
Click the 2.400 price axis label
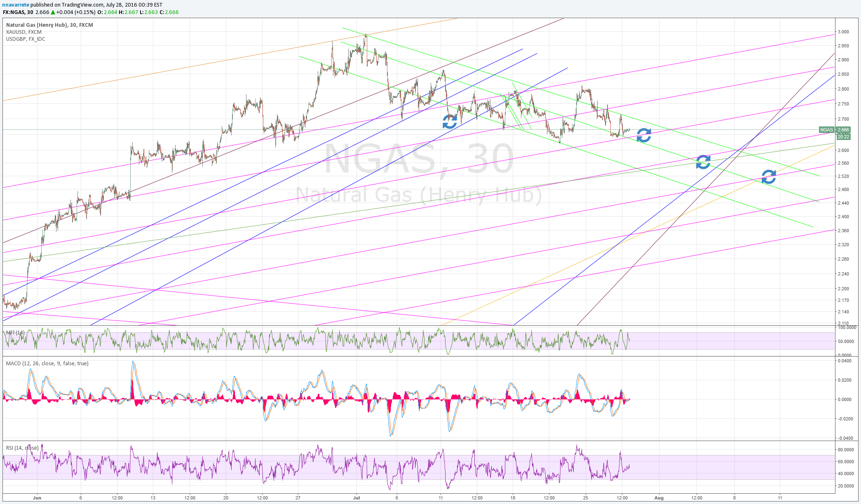point(843,217)
